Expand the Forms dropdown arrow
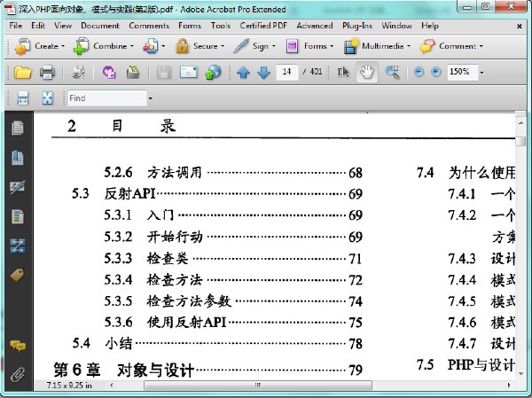The width and height of the screenshot is (532, 398). pos(332,46)
